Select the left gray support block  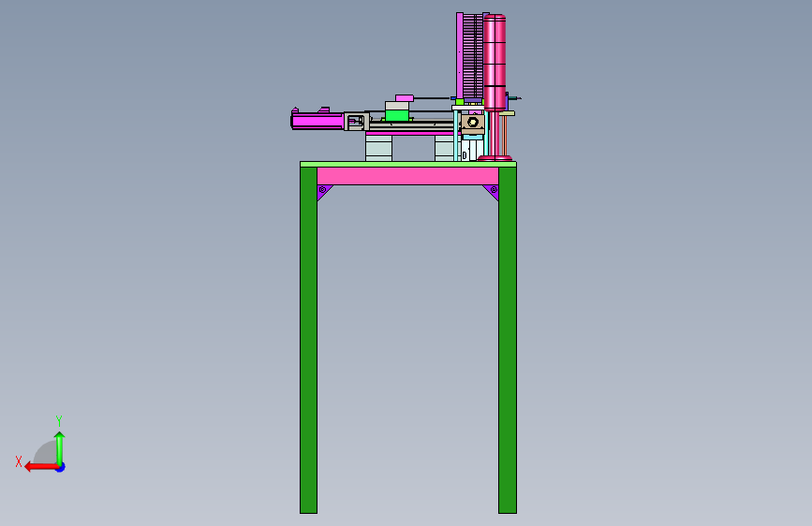378,148
